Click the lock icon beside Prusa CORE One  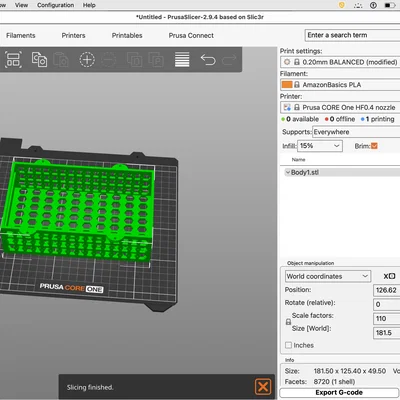click(x=297, y=107)
